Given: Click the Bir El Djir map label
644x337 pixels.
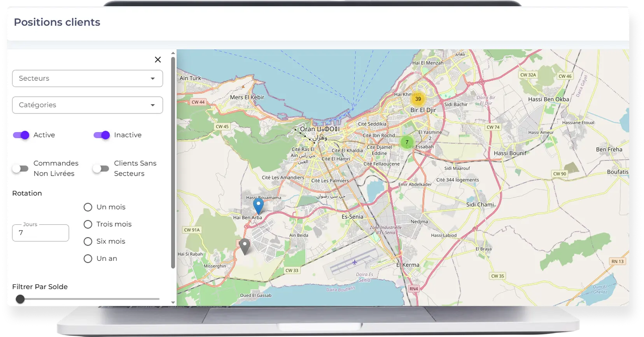Looking at the screenshot, I should click(x=423, y=110).
